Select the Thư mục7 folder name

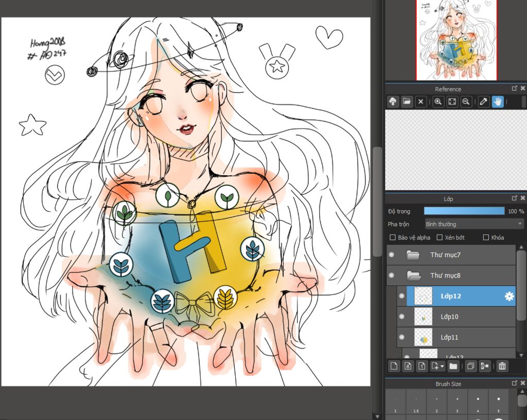(445, 255)
